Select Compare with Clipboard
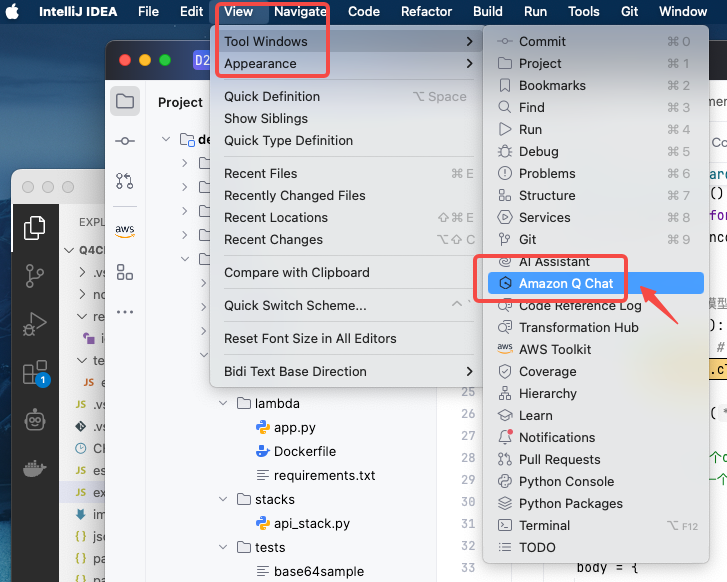This screenshot has width=727, height=582. coord(348,273)
